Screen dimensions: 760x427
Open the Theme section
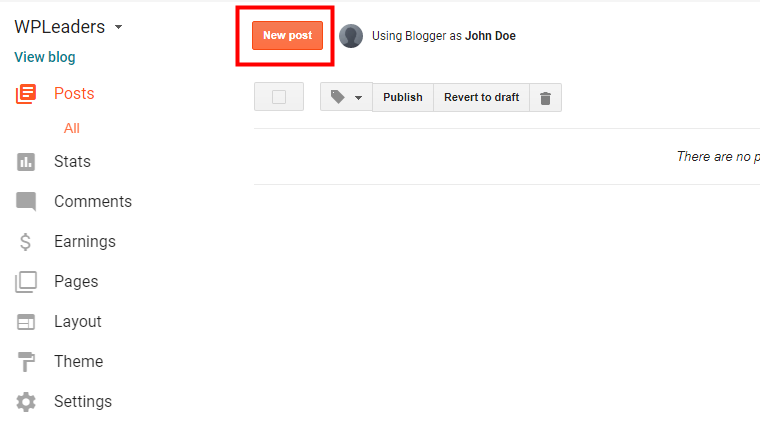(x=79, y=362)
